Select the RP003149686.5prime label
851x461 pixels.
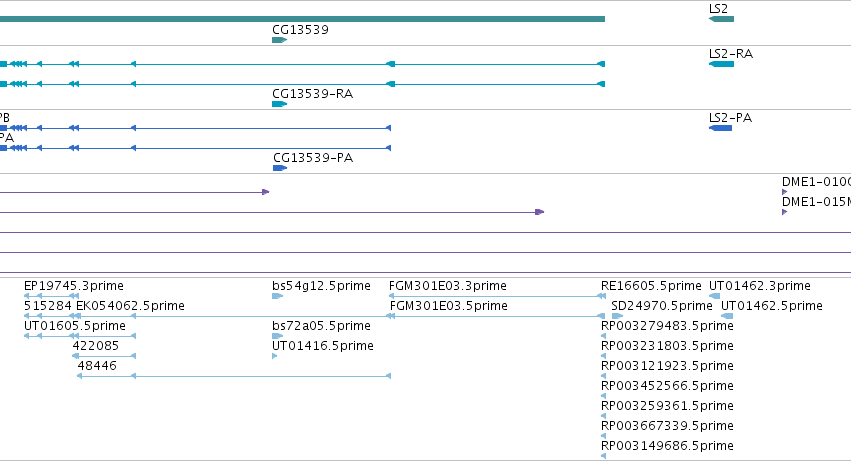pyautogui.click(x=667, y=446)
